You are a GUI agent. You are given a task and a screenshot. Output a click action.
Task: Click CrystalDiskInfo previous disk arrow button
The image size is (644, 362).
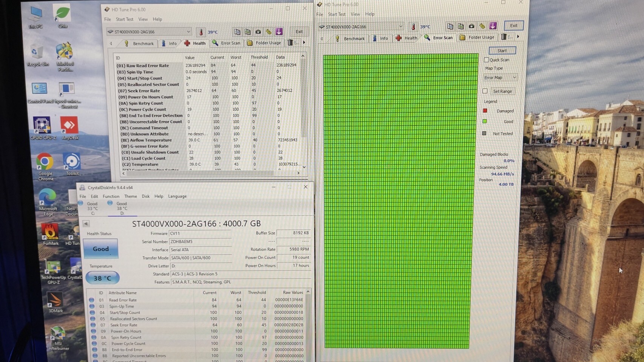coord(86,224)
